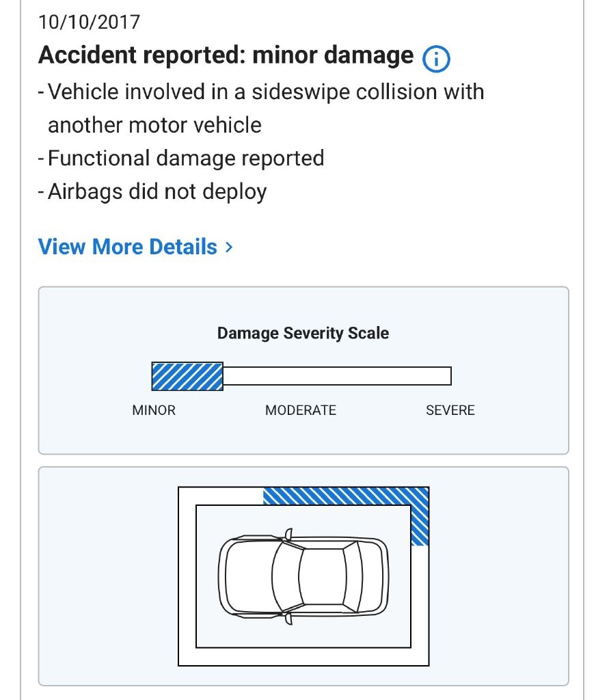This screenshot has width=609, height=700.
Task: Click the Accident reported: minor damage heading
Action: click(226, 56)
